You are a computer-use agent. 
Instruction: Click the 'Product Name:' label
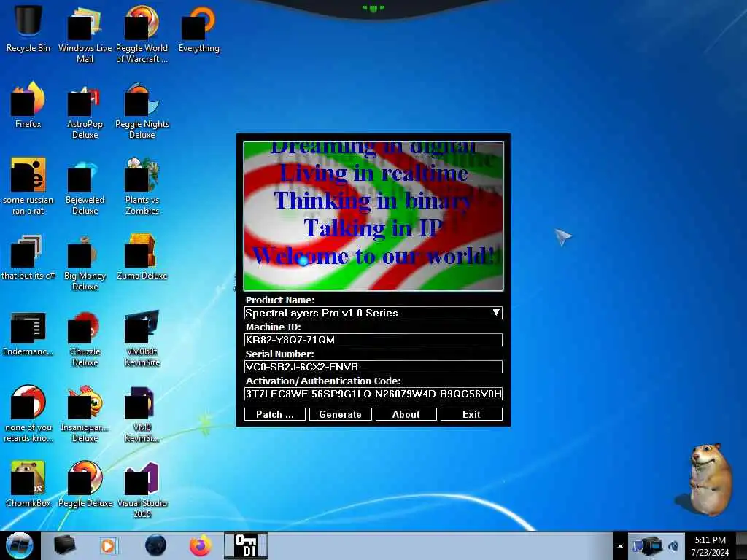[x=280, y=300]
